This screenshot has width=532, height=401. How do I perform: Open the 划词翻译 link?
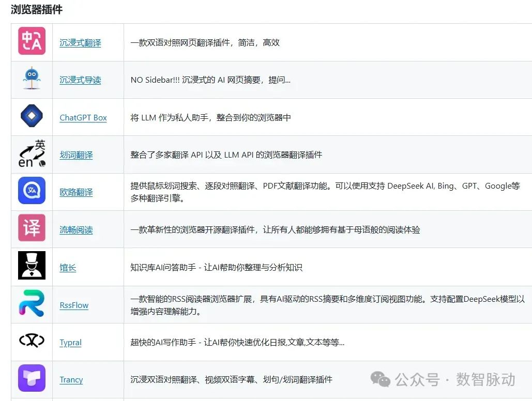77,155
